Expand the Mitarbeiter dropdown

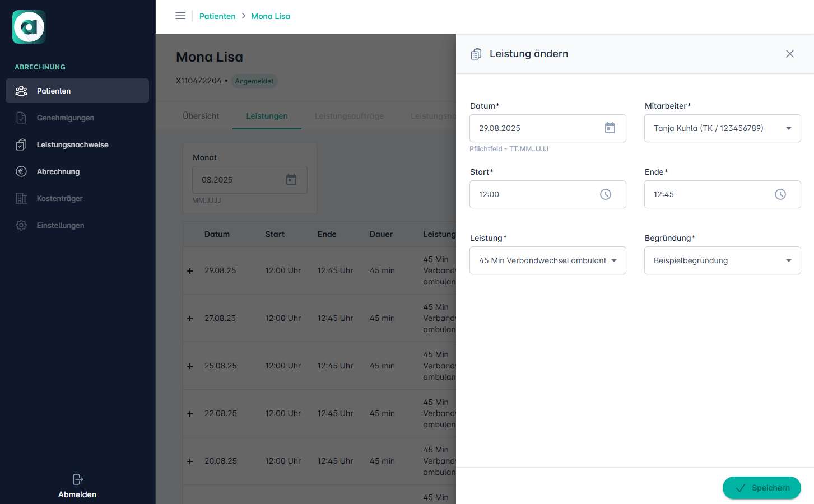coord(788,128)
